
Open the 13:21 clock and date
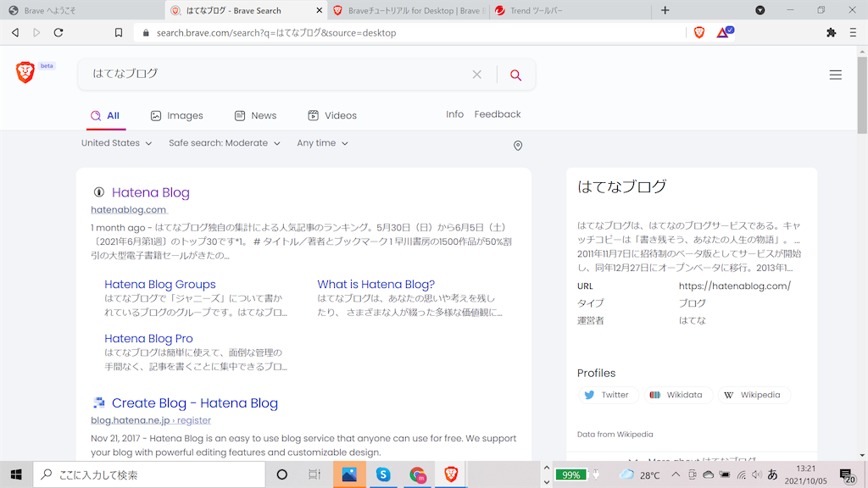[806, 474]
